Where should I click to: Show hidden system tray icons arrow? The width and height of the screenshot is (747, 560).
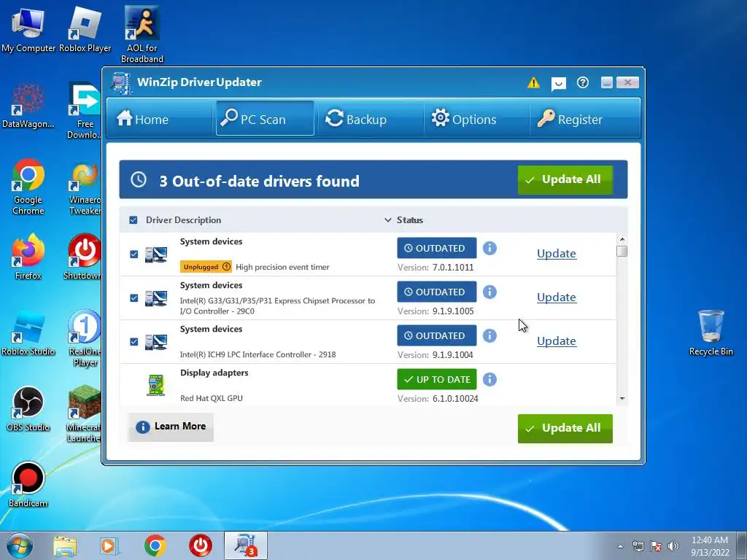tap(620, 546)
